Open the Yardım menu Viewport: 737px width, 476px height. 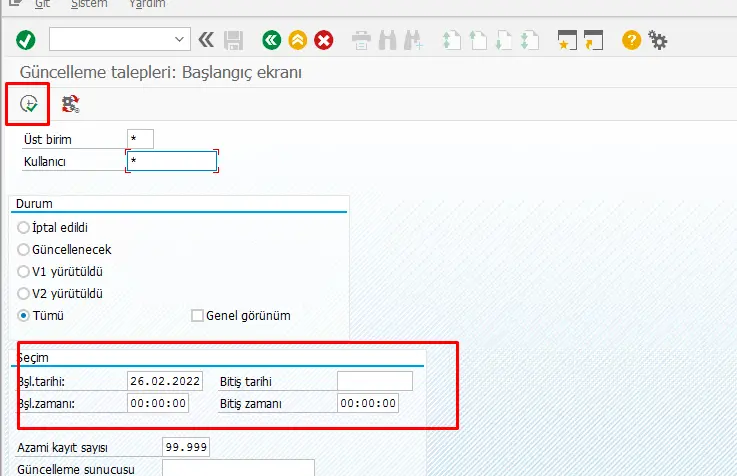click(x=148, y=4)
